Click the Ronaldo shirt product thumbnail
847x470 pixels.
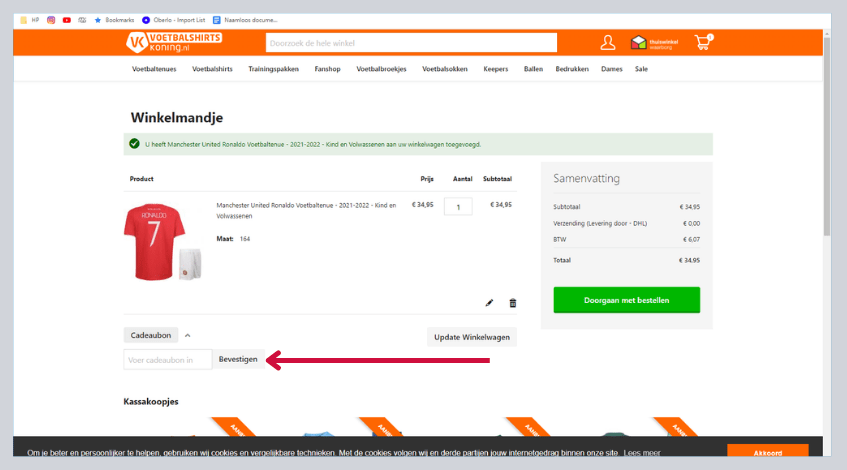coord(155,241)
